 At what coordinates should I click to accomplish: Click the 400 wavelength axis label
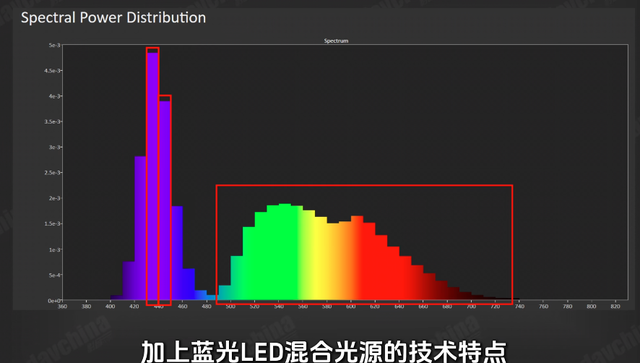pos(110,306)
